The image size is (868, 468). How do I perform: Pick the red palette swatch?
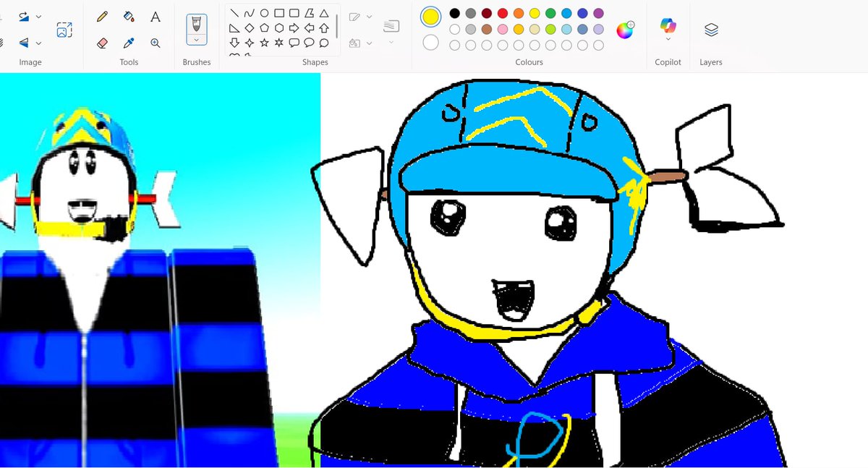coord(503,13)
